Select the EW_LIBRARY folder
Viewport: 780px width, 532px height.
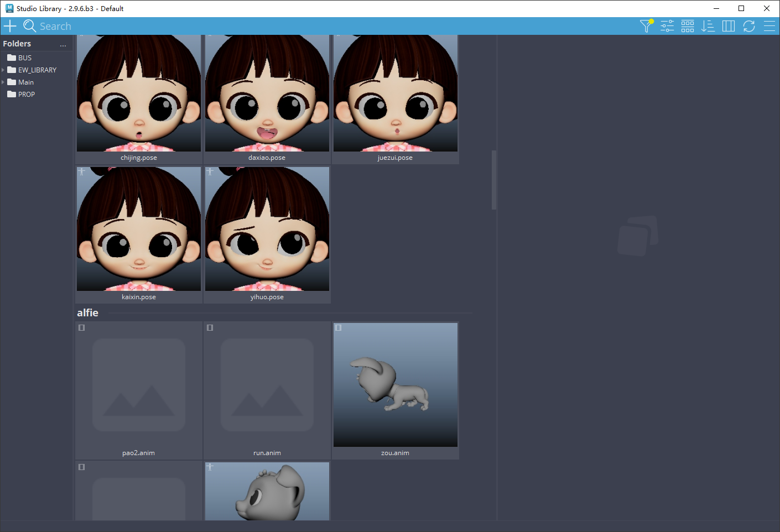tap(37, 70)
